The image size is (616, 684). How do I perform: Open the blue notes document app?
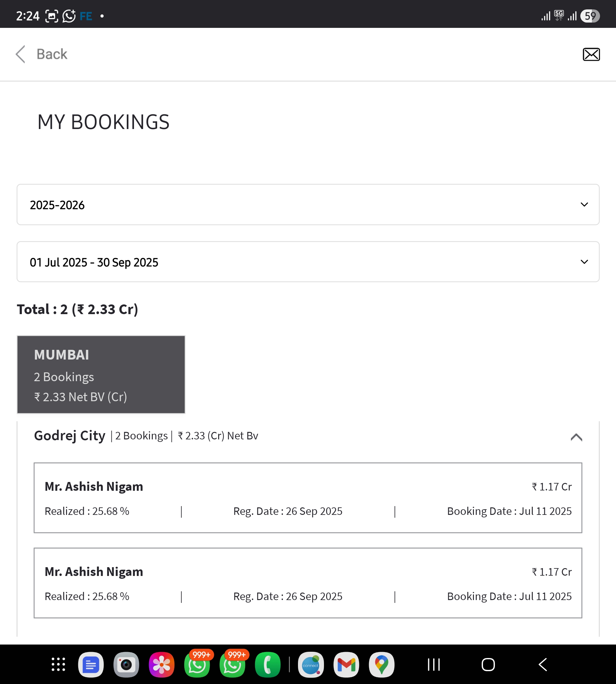click(91, 664)
